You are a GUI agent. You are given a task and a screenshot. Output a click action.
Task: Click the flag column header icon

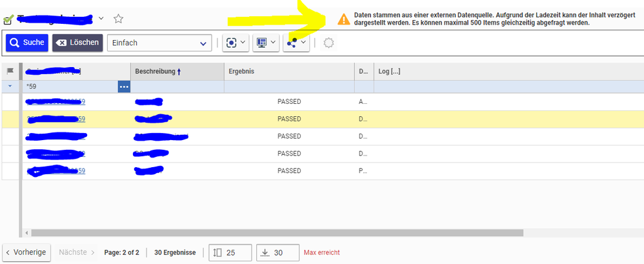tap(10, 72)
